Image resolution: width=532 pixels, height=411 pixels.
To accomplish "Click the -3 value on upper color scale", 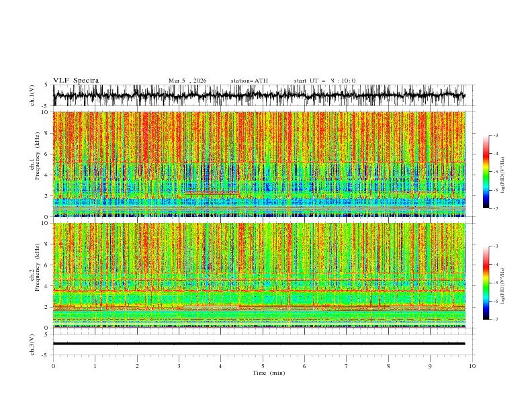I will click(x=495, y=135).
